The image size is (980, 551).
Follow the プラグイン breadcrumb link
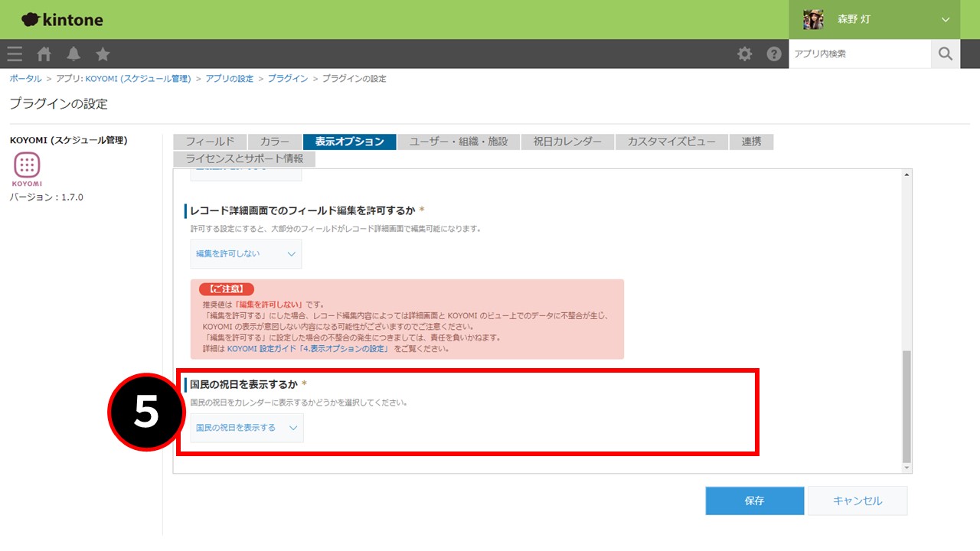tap(288, 79)
